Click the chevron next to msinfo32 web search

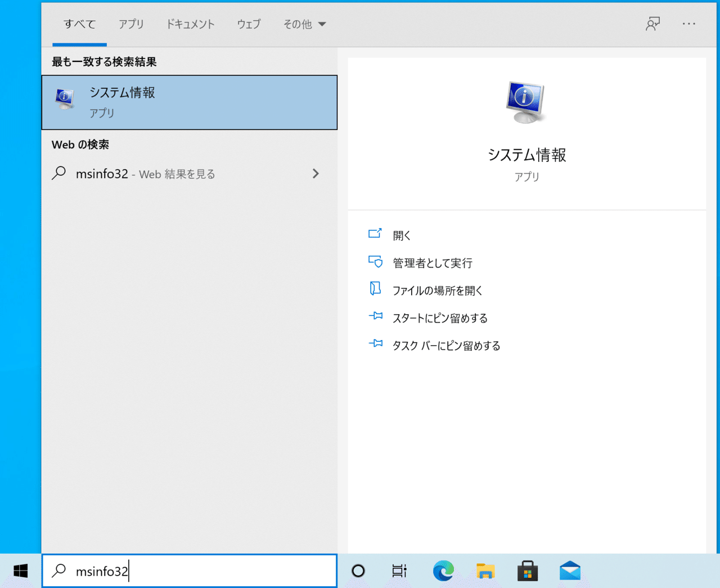316,174
